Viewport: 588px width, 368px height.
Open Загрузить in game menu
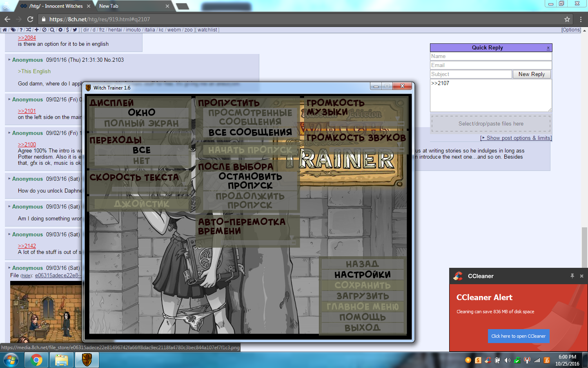coord(363,296)
